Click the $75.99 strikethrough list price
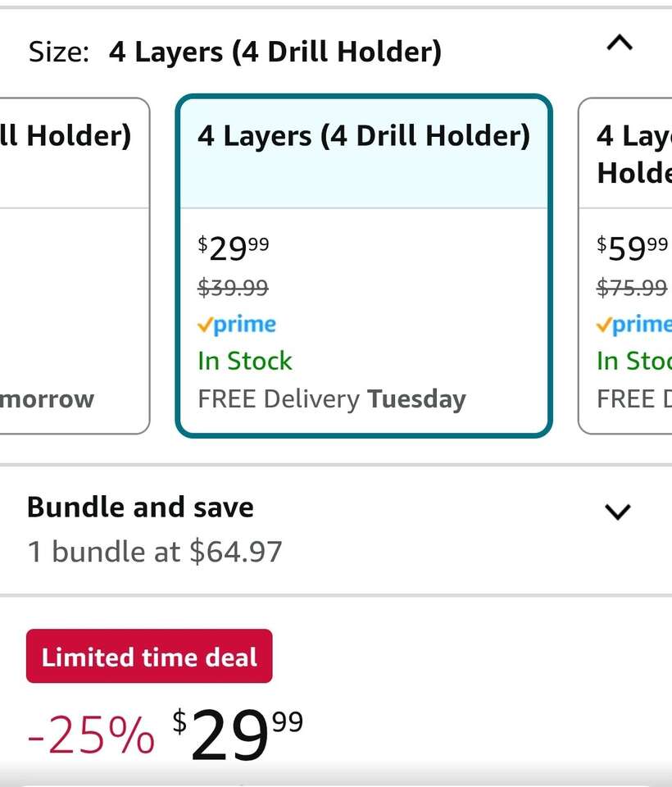 coord(631,288)
